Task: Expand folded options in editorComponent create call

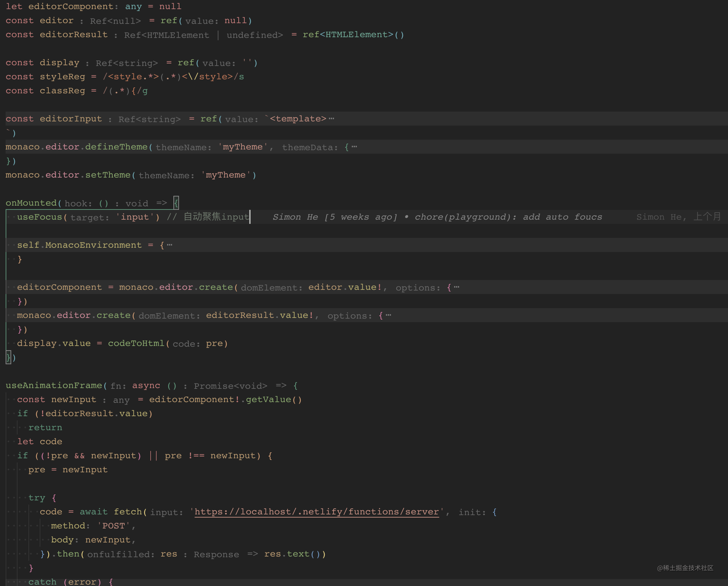Action: point(456,287)
